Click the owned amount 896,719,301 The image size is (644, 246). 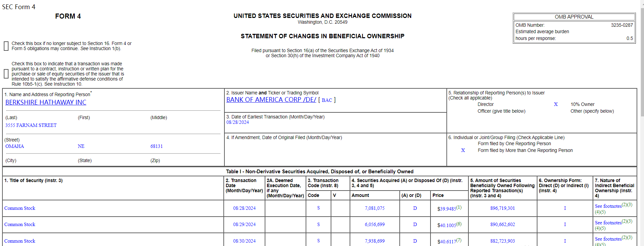pos(503,208)
